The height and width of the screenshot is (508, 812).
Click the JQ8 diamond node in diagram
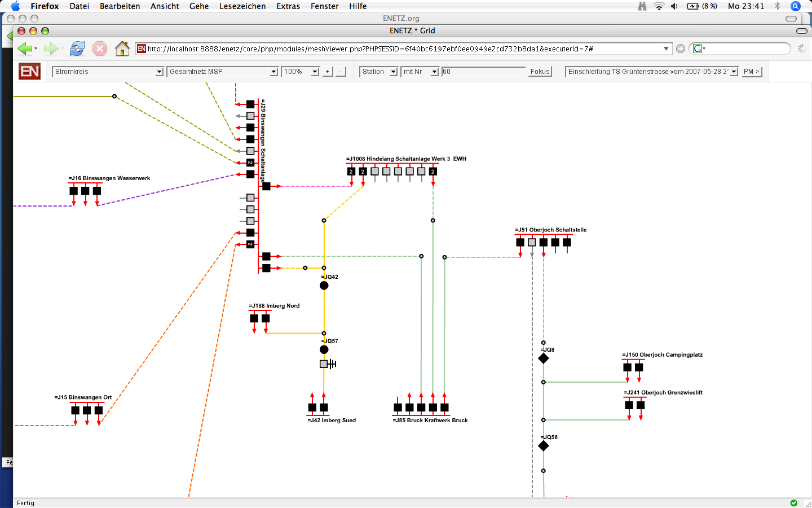click(544, 358)
